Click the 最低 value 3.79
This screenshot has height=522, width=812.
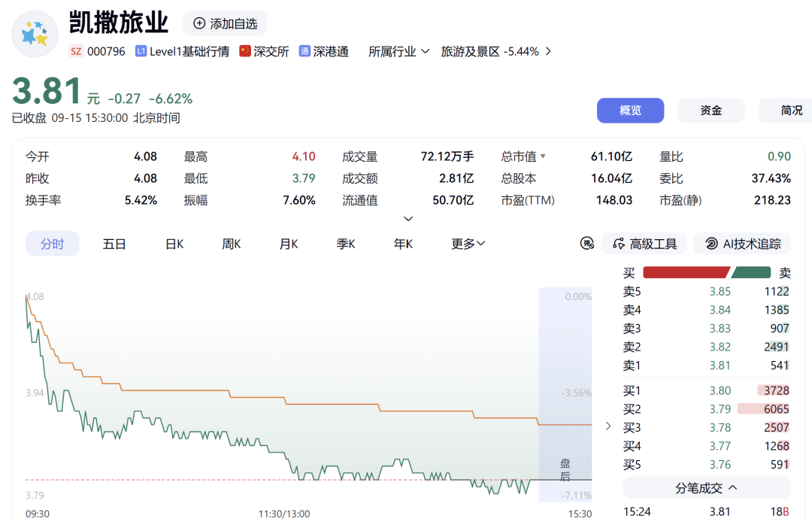click(304, 178)
